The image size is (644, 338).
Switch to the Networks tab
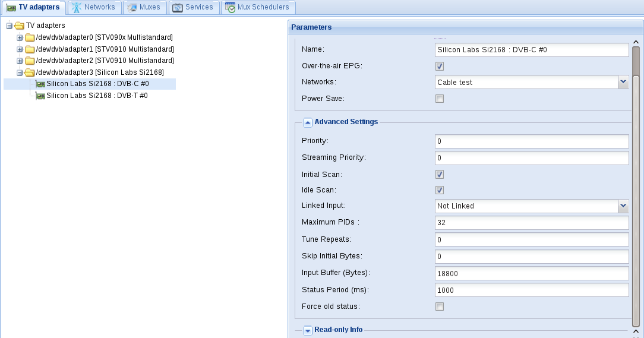tap(94, 7)
